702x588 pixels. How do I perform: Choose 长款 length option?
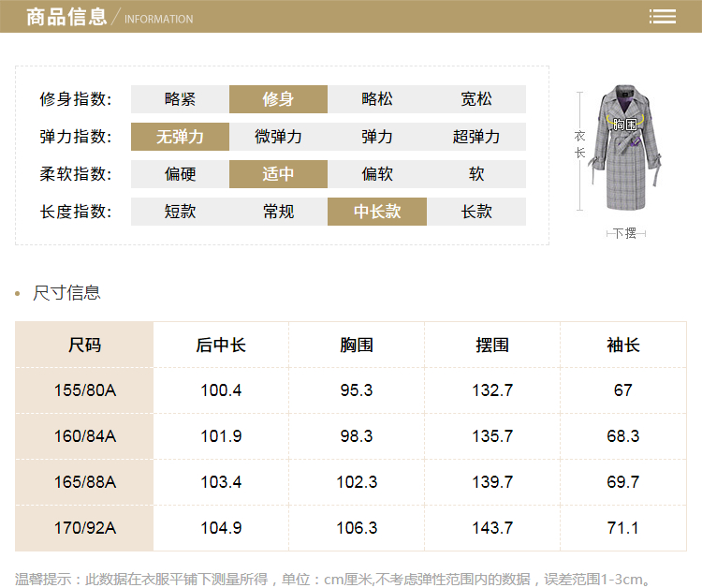pos(476,212)
